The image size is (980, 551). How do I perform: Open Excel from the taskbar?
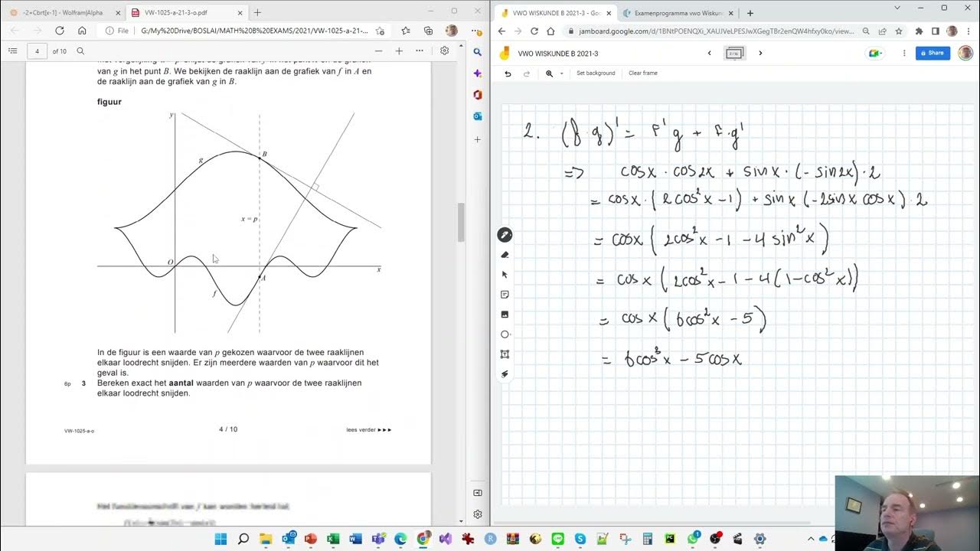333,539
